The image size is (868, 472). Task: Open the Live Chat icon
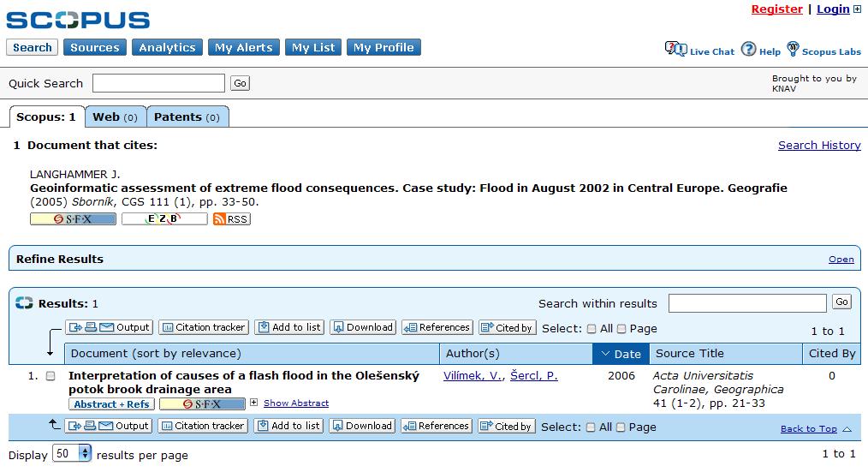click(x=675, y=50)
